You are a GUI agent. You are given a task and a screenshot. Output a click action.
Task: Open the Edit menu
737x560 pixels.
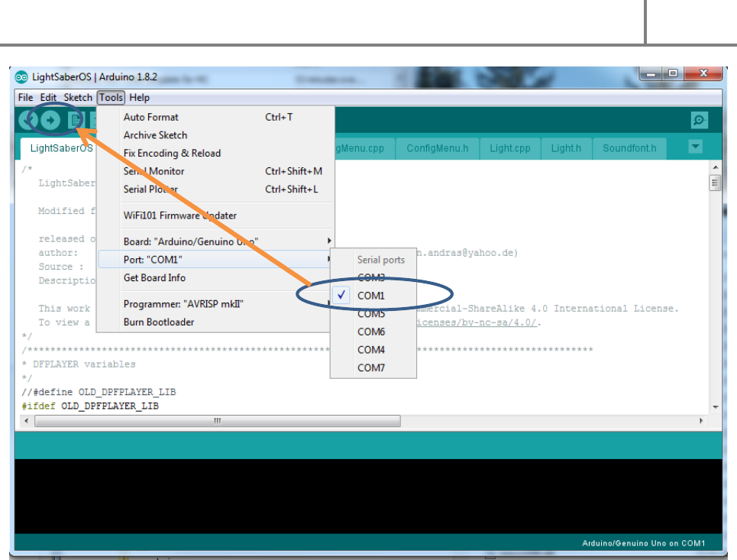[x=48, y=97]
